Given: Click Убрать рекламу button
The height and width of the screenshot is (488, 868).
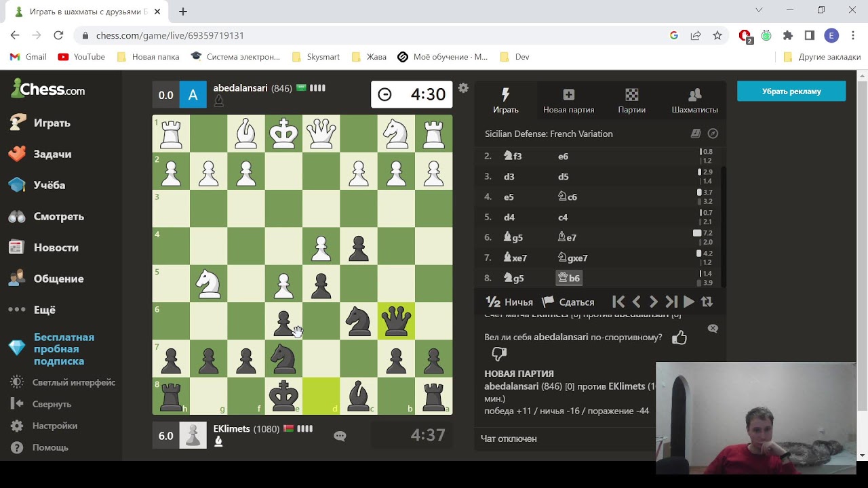Looking at the screenshot, I should (791, 91).
